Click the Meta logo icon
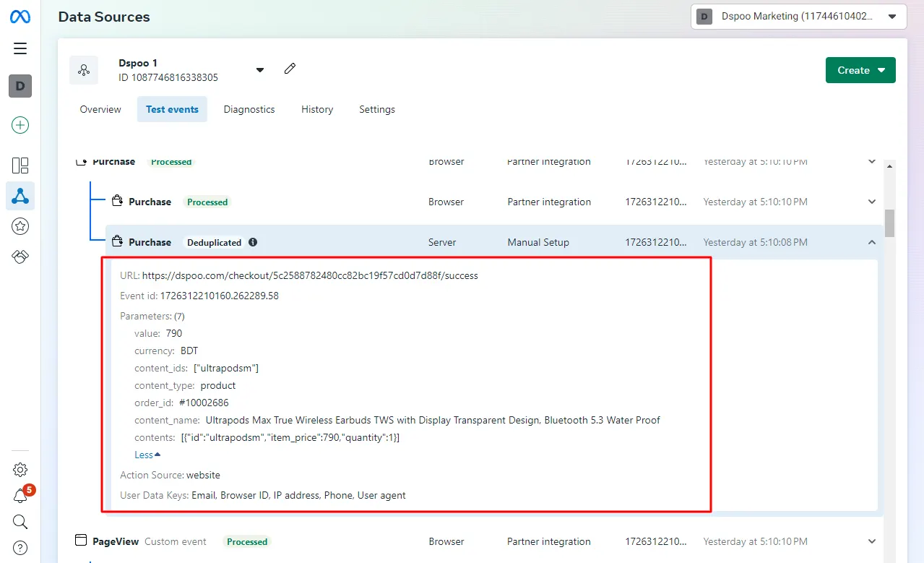This screenshot has width=924, height=563. (x=20, y=17)
